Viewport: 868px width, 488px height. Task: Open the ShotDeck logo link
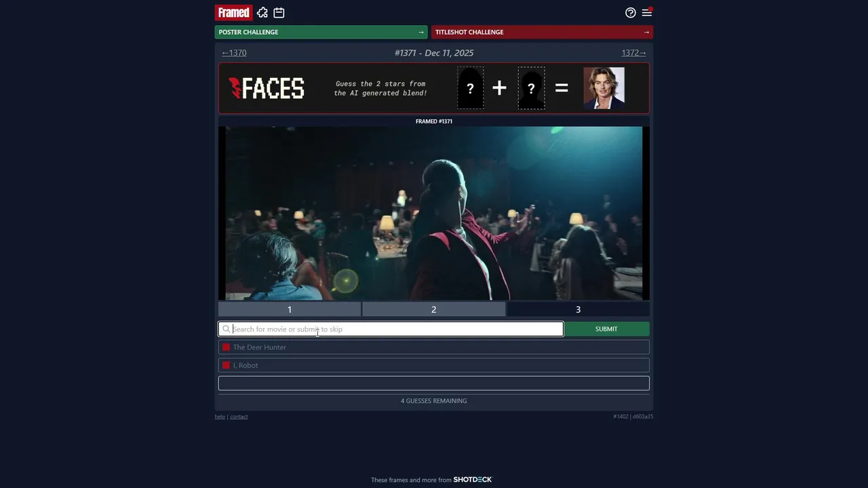473,480
